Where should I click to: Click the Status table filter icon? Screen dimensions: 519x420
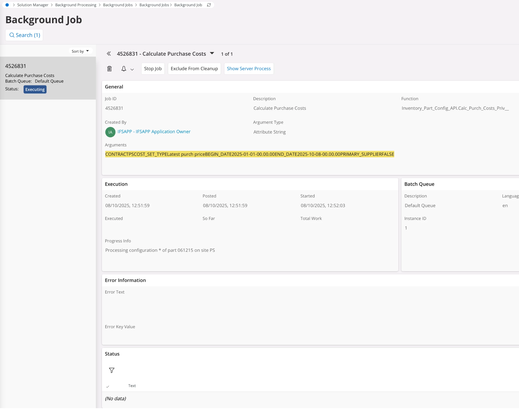112,370
